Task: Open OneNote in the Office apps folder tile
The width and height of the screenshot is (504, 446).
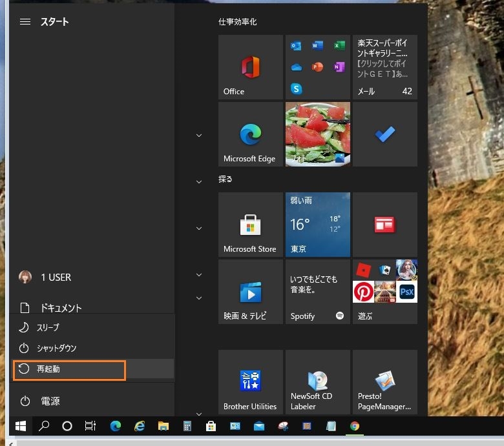Action: click(x=339, y=66)
